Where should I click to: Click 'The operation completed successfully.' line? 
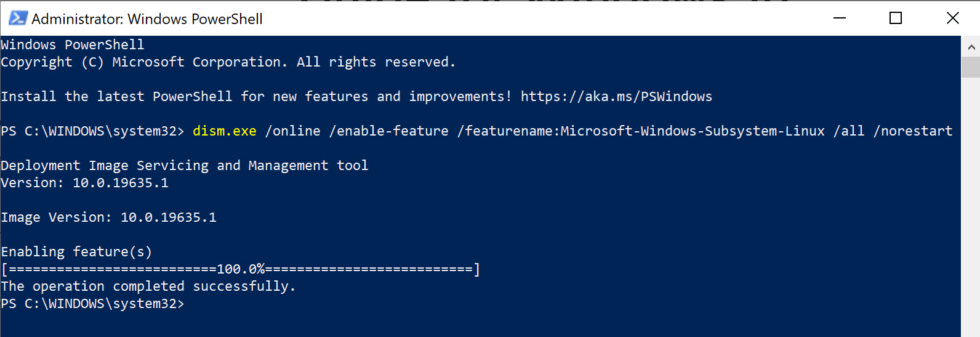(148, 286)
